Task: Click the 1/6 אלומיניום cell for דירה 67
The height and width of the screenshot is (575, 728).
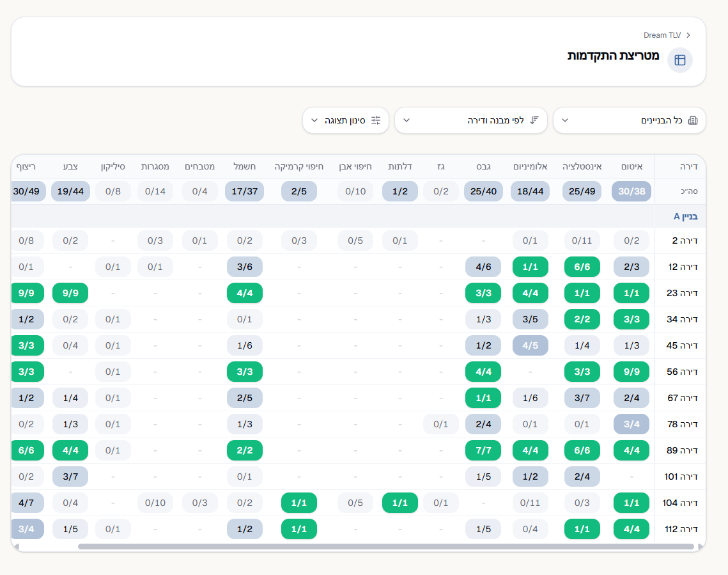Action: click(x=531, y=398)
